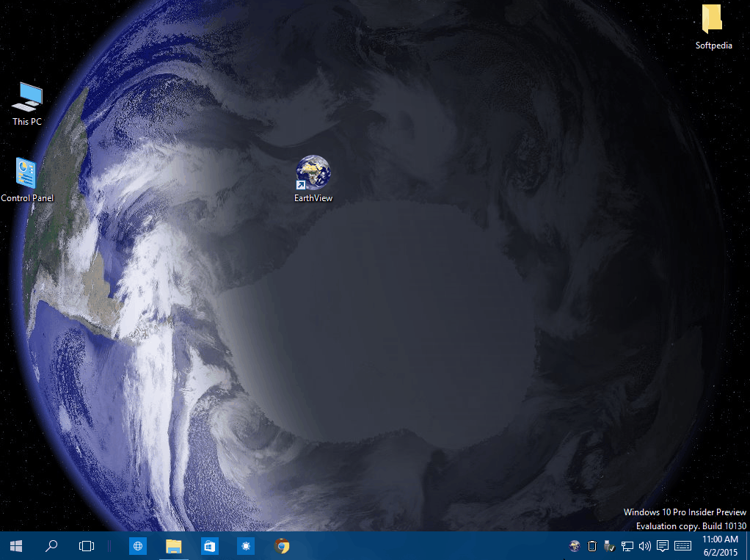Switch windows using Task View

click(87, 546)
